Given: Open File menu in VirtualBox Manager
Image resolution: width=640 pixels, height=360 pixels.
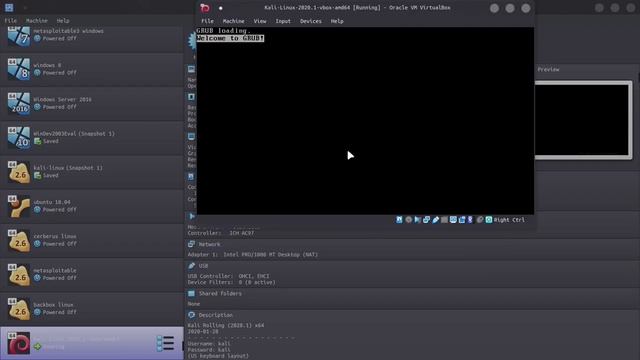Looking at the screenshot, I should [x=11, y=20].
